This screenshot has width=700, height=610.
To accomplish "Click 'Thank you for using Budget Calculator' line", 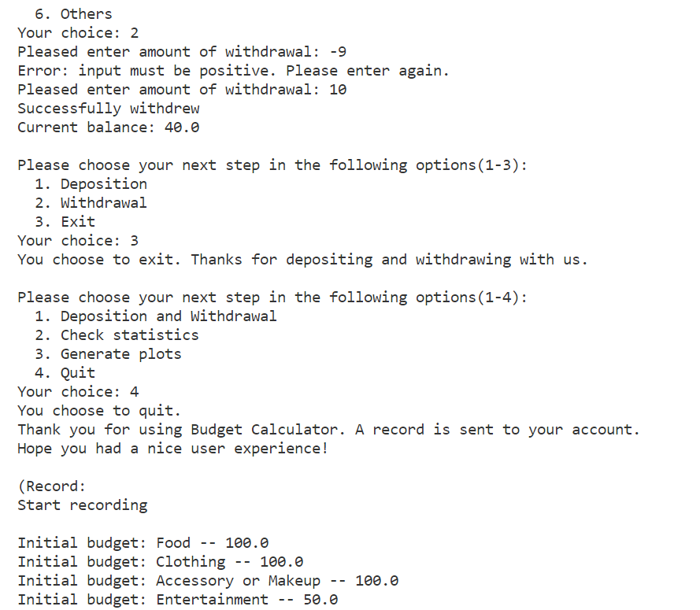I will [x=328, y=430].
